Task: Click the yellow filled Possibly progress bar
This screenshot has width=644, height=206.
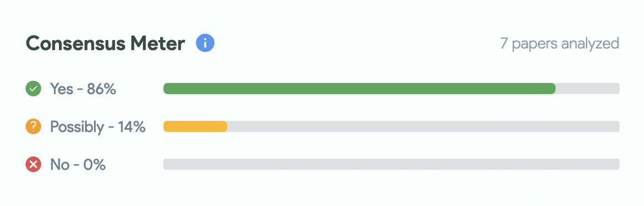Action: coord(196,126)
